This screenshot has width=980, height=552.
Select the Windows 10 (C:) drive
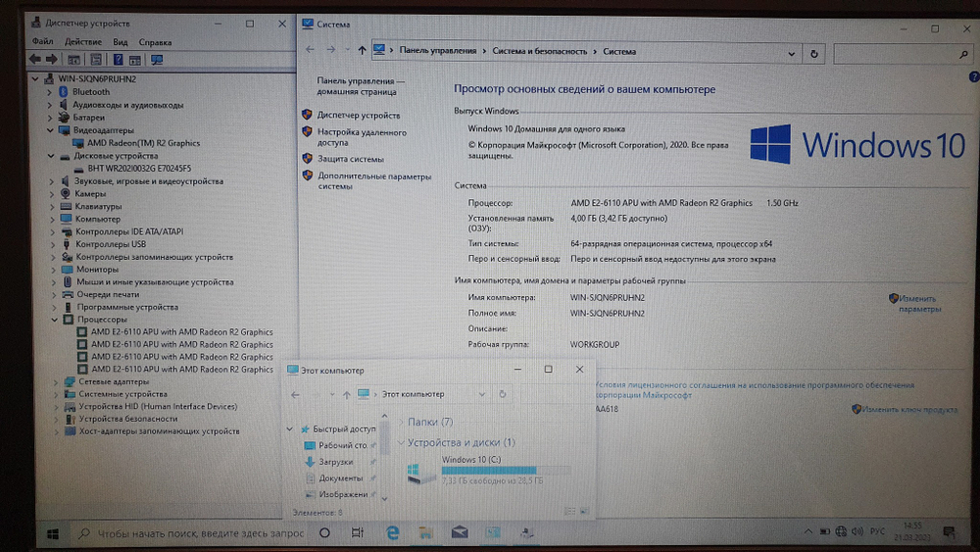tap(487, 470)
